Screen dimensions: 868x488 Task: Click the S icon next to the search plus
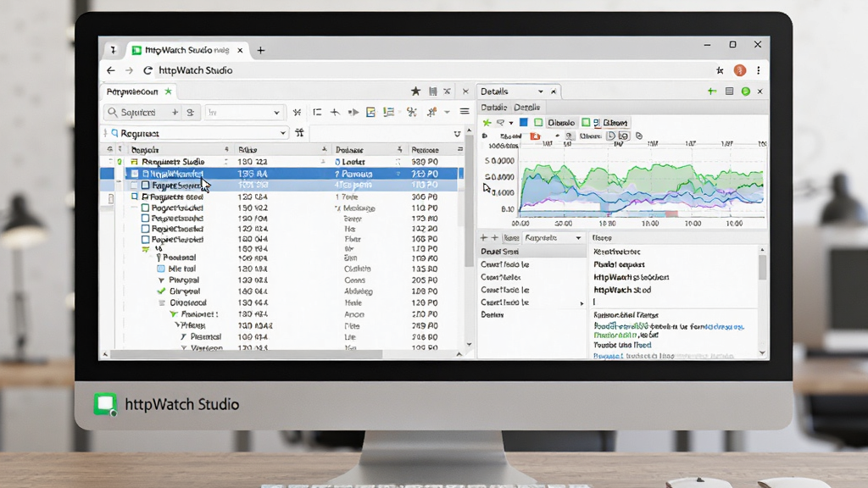(191, 113)
